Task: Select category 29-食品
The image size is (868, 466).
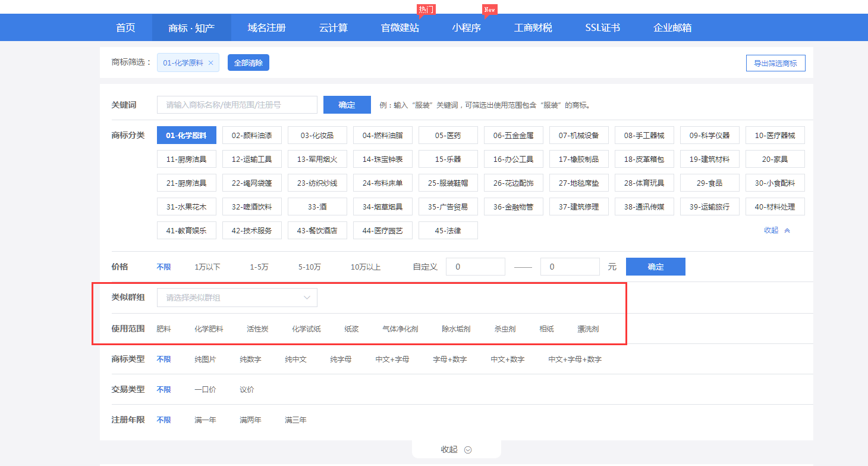Action: (x=710, y=183)
